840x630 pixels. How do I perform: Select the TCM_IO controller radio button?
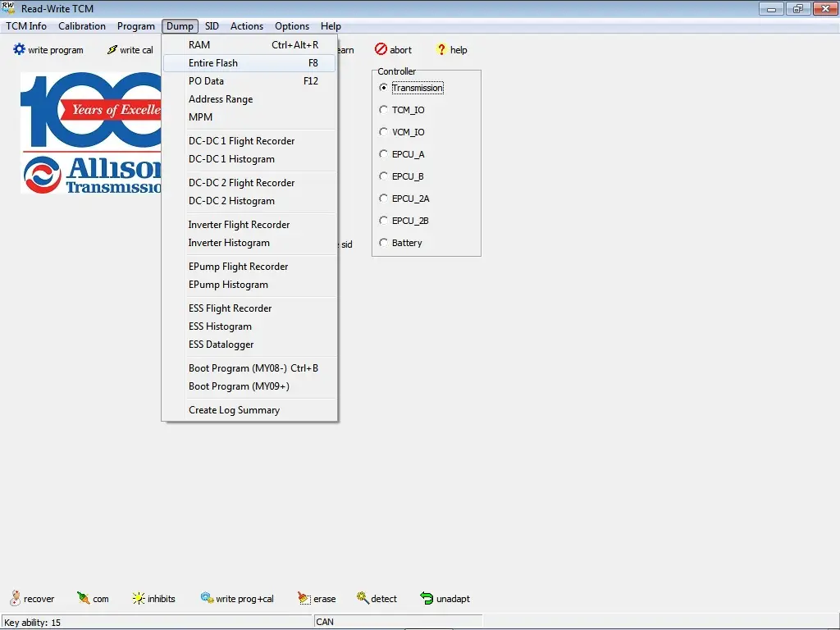coord(383,110)
